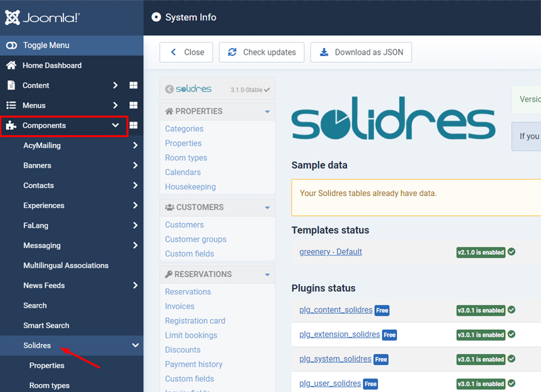This screenshot has width=541, height=392.
Task: Click the Solidres back arrow logo
Action: (x=170, y=89)
